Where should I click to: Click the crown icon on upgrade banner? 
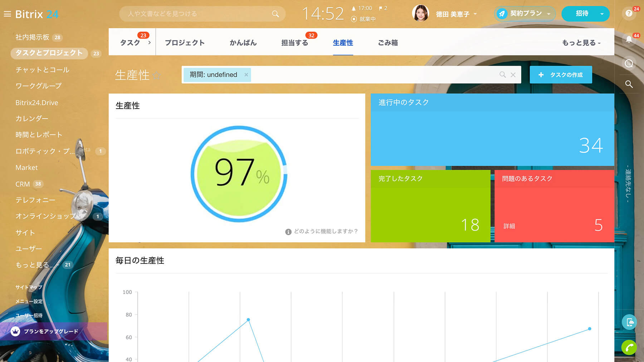coord(15,331)
